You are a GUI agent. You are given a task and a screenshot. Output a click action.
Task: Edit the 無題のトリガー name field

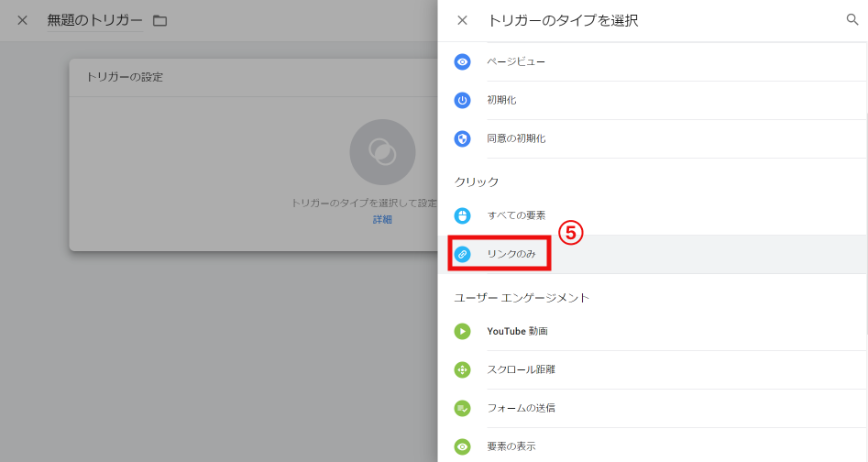[94, 20]
